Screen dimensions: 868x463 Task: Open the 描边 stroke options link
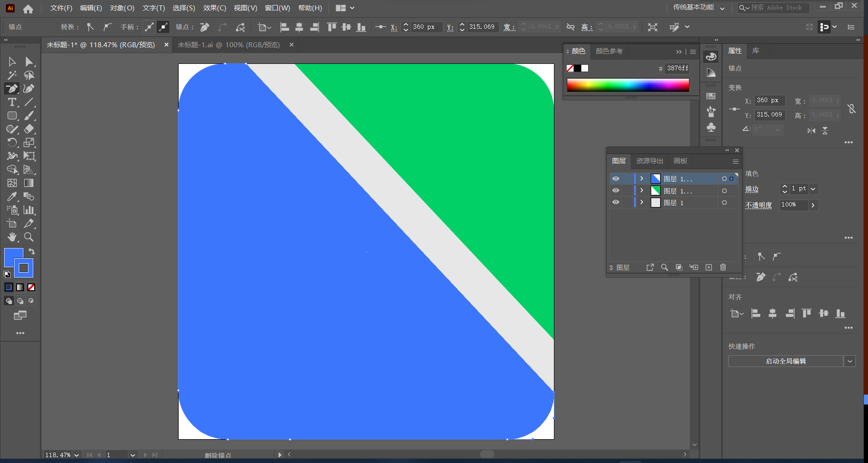click(752, 189)
